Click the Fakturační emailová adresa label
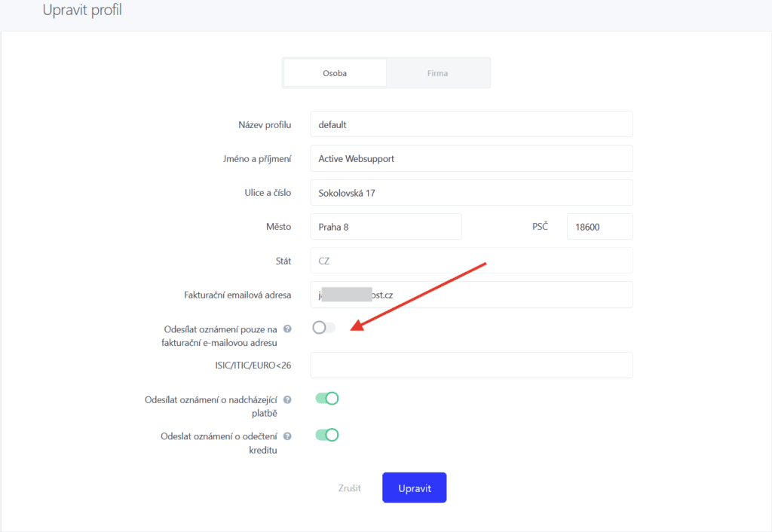Image resolution: width=772 pixels, height=532 pixels. [237, 295]
